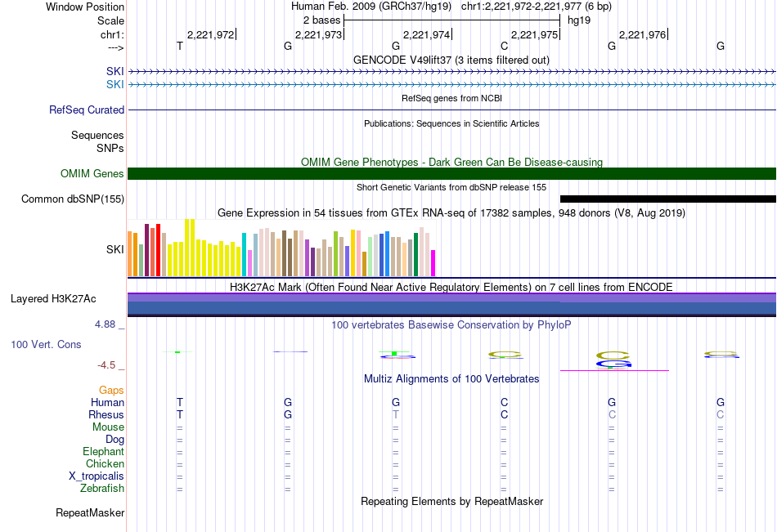Click Human C base in Multiz alignment

click(504, 402)
